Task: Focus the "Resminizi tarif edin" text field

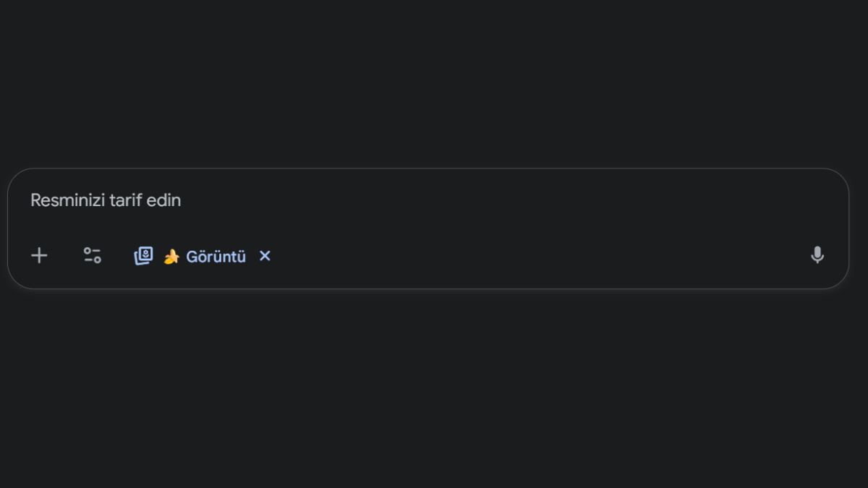Action: coord(106,200)
